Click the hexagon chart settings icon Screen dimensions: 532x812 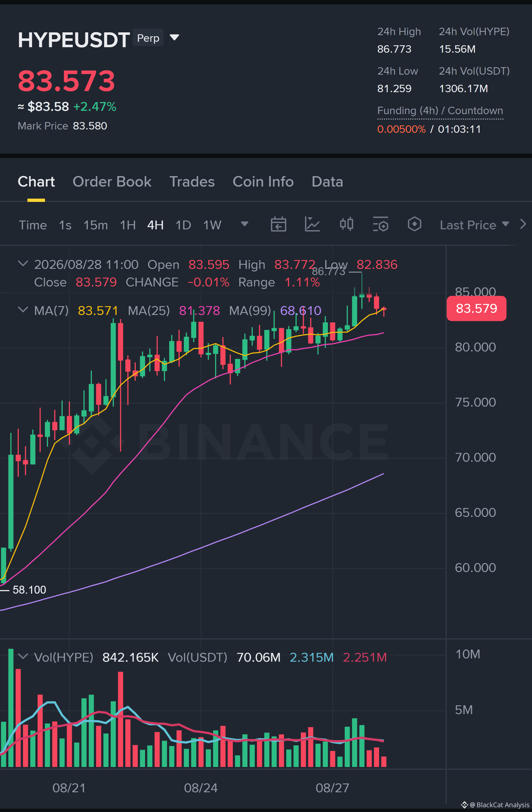point(414,224)
